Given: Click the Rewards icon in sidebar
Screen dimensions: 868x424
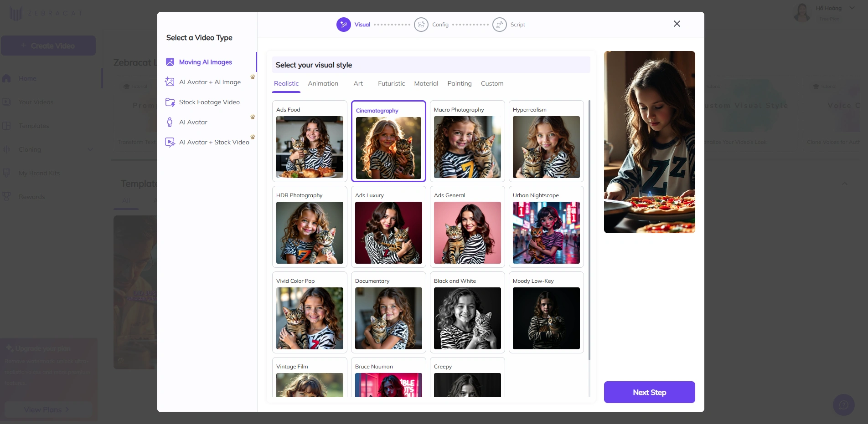Looking at the screenshot, I should [x=6, y=197].
